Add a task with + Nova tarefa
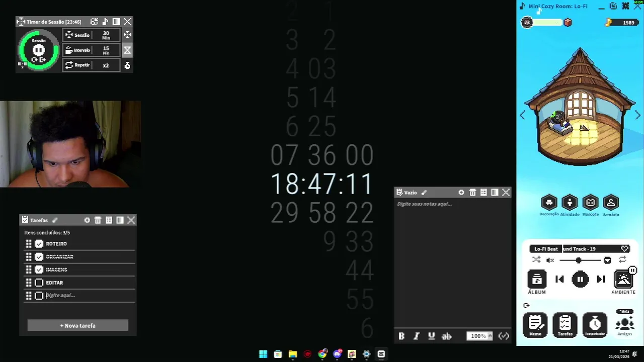 [78, 325]
